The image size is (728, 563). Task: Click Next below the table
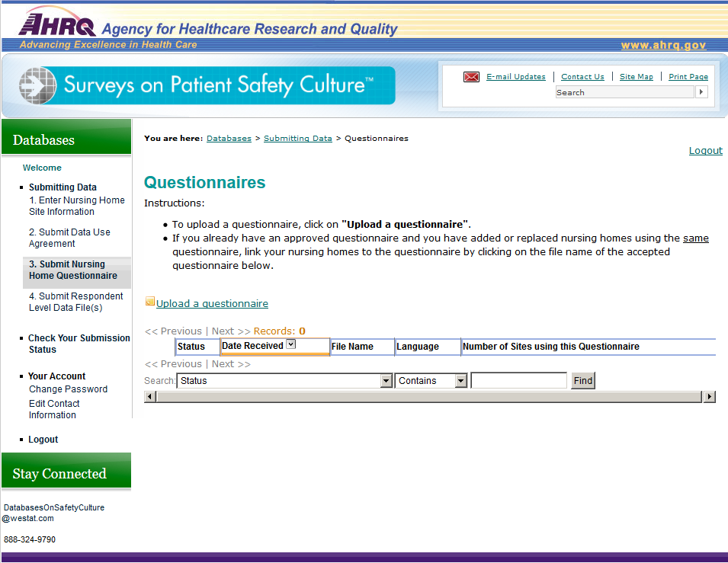point(231,364)
